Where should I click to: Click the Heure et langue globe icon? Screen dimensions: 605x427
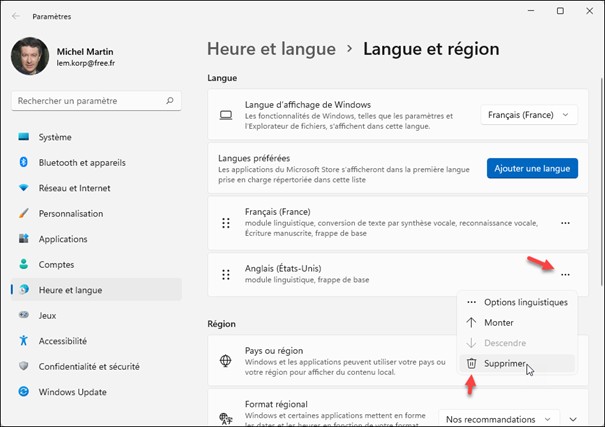(24, 290)
